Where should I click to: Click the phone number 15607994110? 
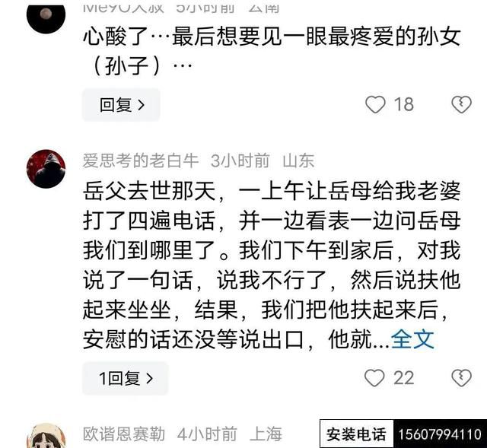pos(440,434)
